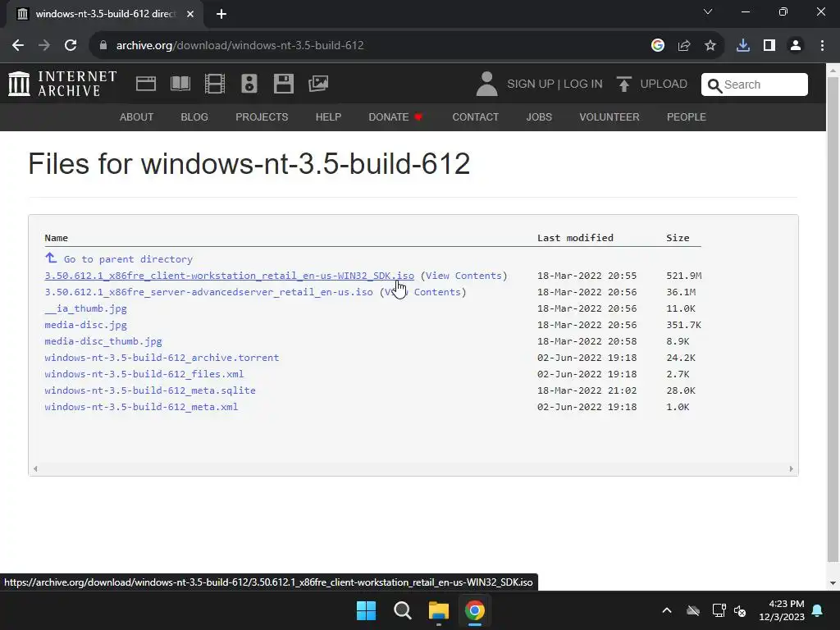Expand the system tray hidden icons chevron
The image size is (840, 630).
667,610
